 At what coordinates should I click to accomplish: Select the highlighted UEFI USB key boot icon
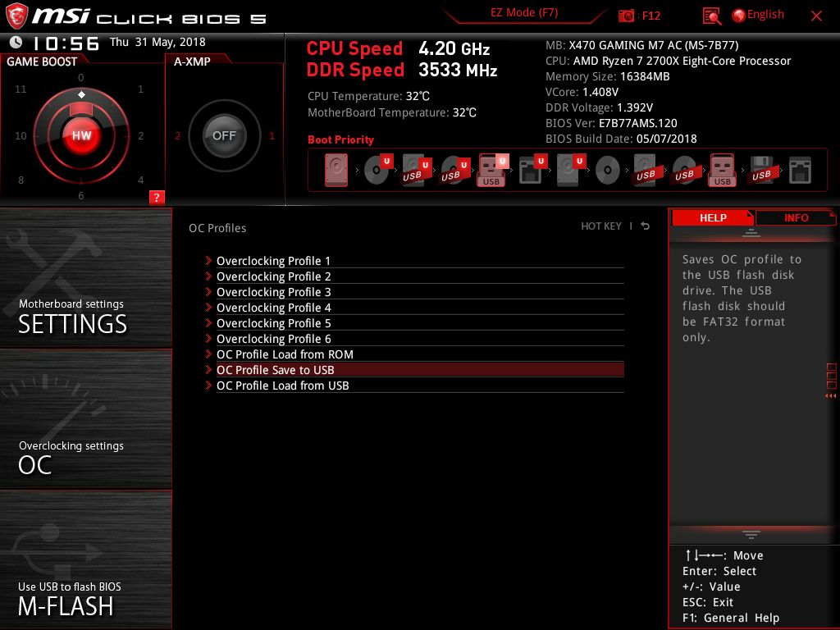[x=493, y=170]
